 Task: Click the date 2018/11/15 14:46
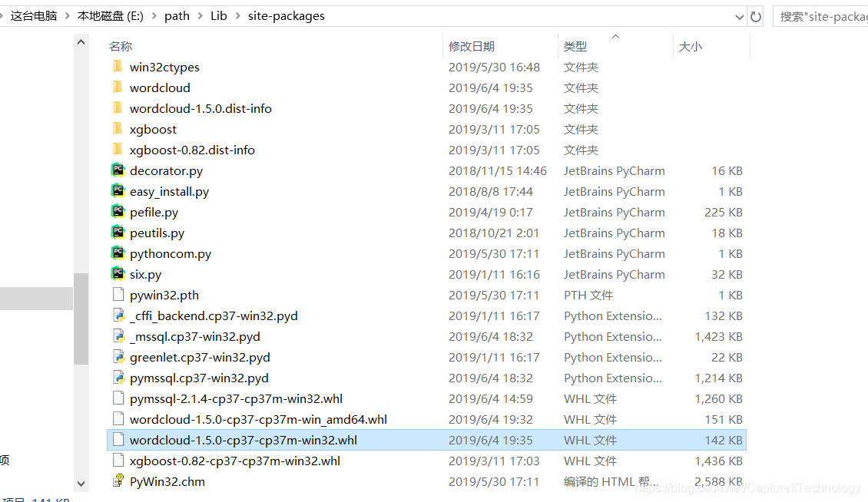[x=497, y=171]
